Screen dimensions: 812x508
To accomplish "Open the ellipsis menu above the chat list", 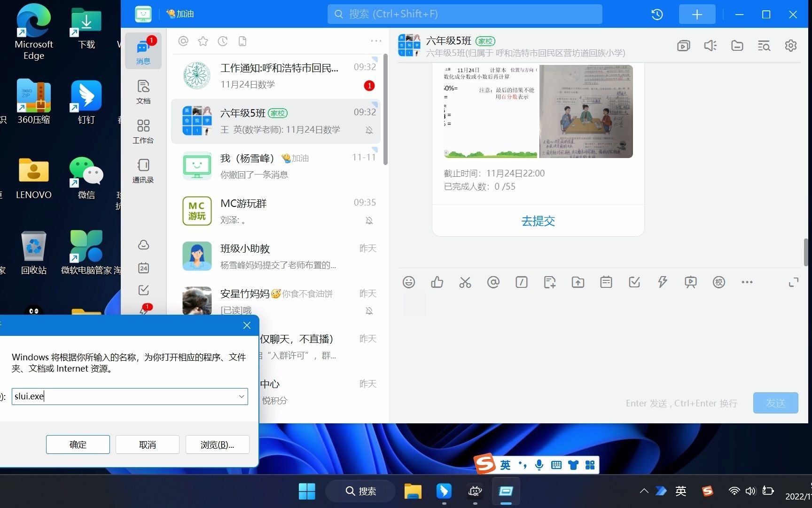I will click(375, 41).
